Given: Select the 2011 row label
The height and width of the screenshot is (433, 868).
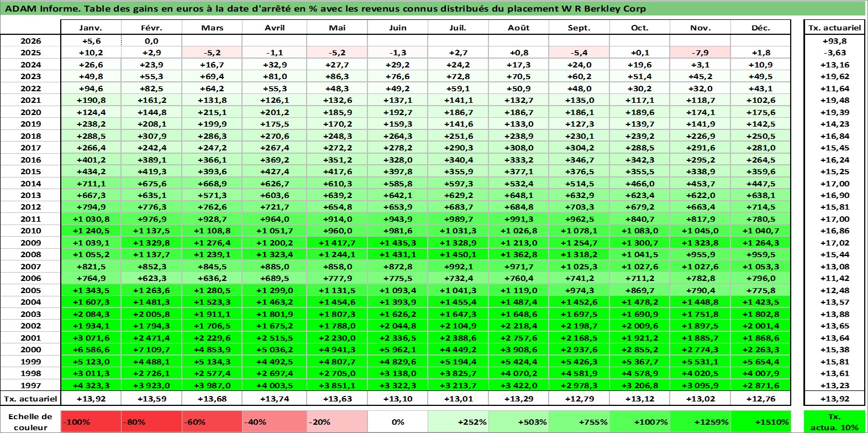Looking at the screenshot, I should pyautogui.click(x=30, y=219).
